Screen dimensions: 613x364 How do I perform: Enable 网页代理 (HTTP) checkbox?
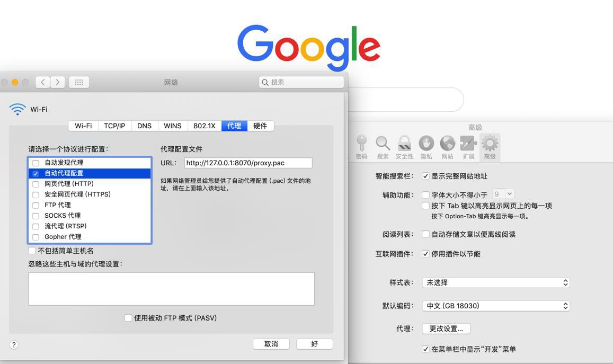click(35, 184)
